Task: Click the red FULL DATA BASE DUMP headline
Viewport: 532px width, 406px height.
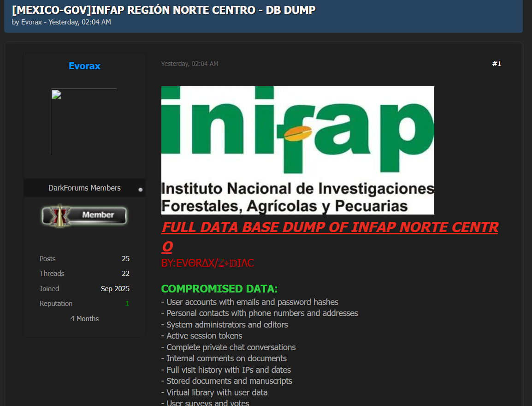Action: point(329,227)
